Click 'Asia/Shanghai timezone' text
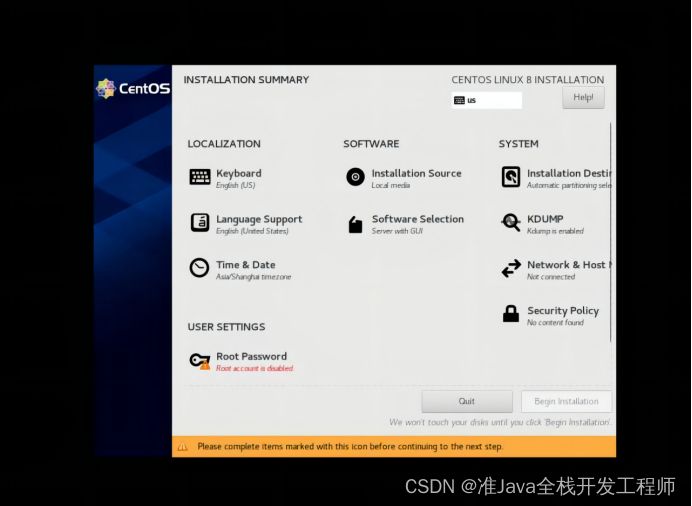692x506 pixels. [254, 277]
